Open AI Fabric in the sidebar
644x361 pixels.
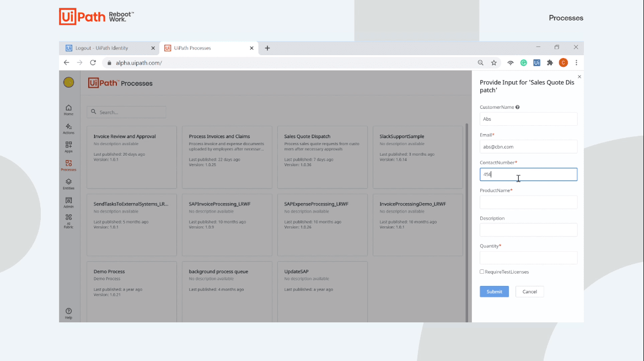click(68, 220)
